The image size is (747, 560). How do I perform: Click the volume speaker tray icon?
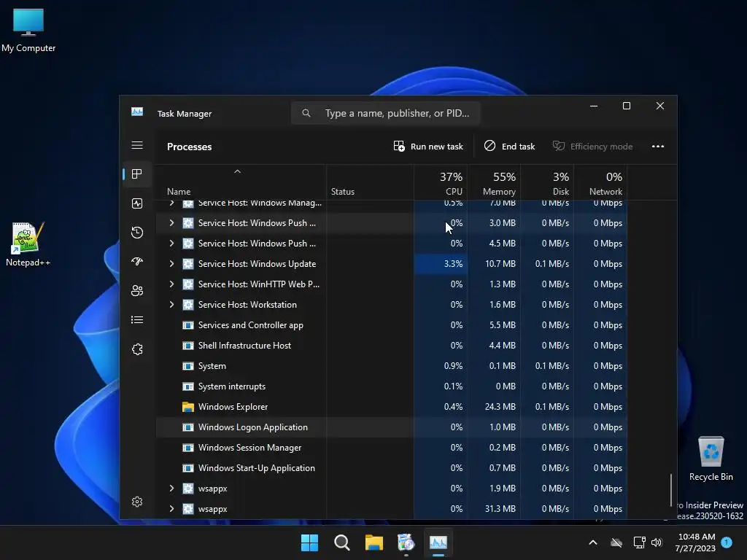657,542
